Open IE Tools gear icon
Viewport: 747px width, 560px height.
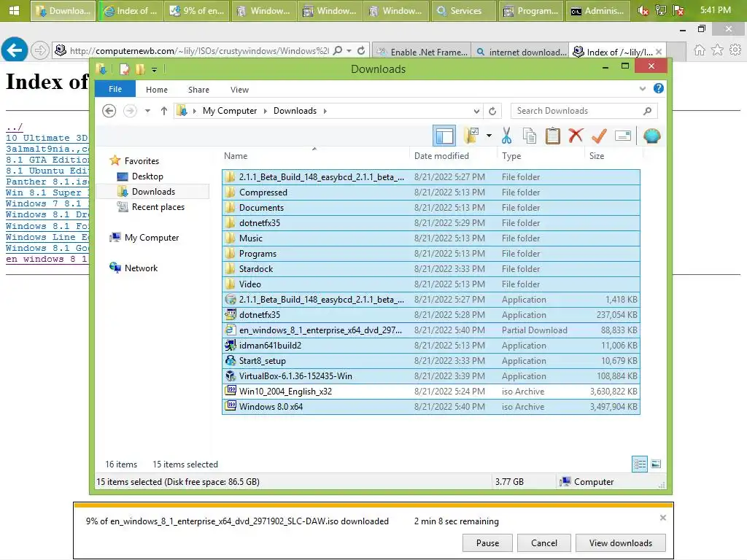735,50
